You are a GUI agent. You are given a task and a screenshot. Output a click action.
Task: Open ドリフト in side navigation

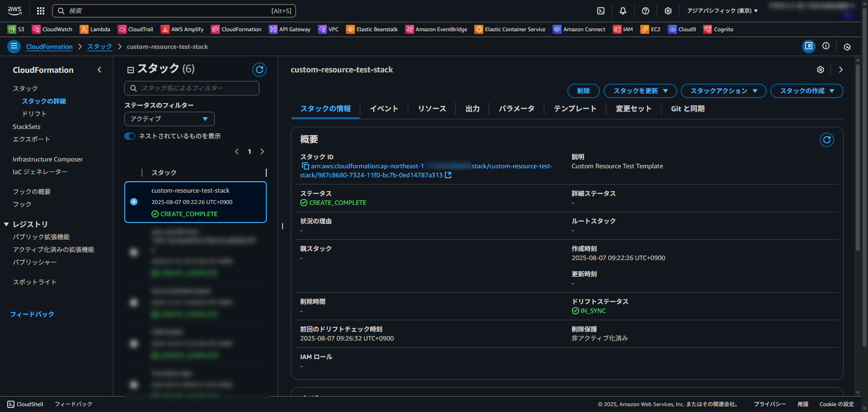click(x=34, y=114)
